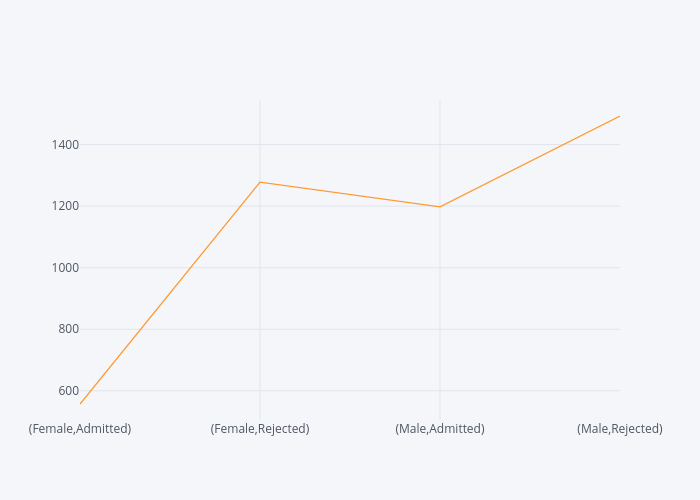Screen dimensions: 700x500
Task: Click the declining segment between Female,Rejected and Male,Admitted
Action: (350, 194)
